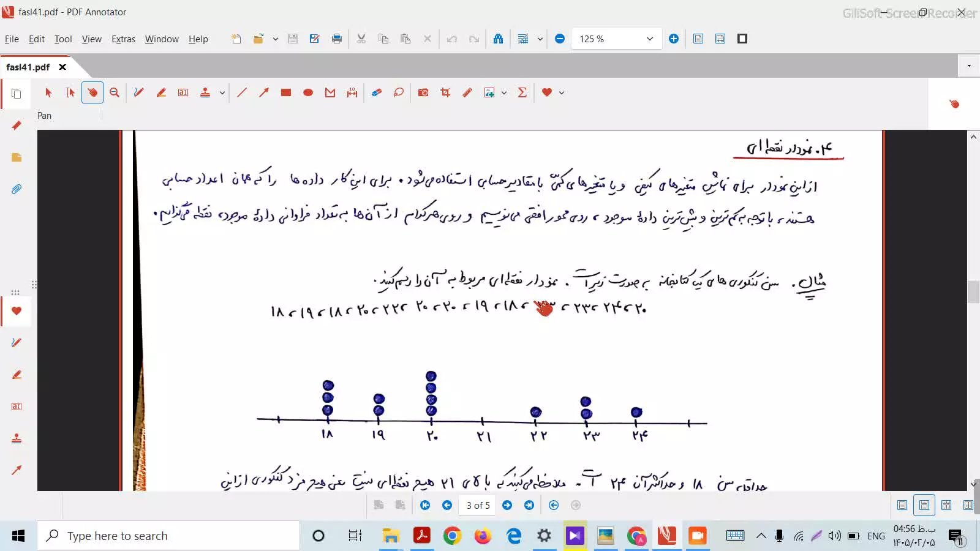The image size is (980, 551).
Task: Activate the Zoom magnifier tool
Action: [115, 92]
